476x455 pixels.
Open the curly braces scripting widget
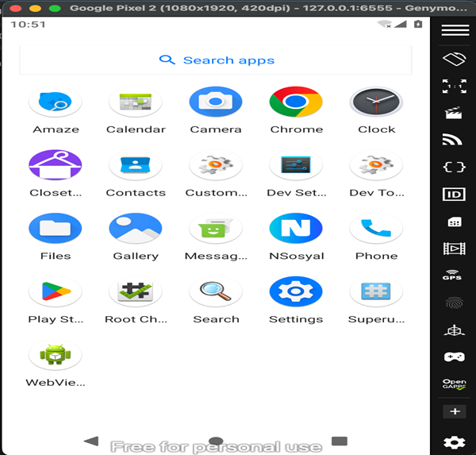coord(454,167)
